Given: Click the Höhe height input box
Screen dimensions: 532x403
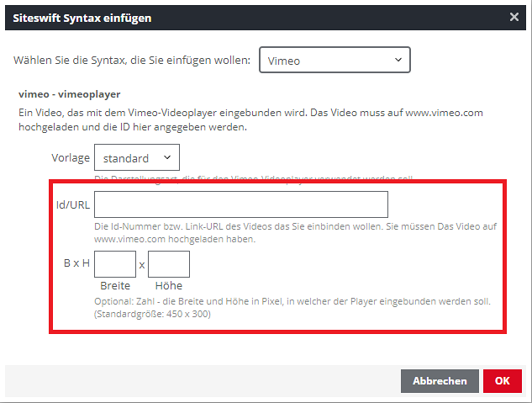Looking at the screenshot, I should point(169,264).
